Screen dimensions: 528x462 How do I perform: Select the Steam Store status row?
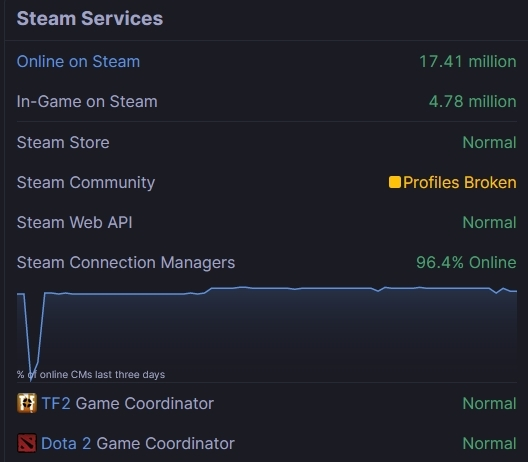(267, 142)
